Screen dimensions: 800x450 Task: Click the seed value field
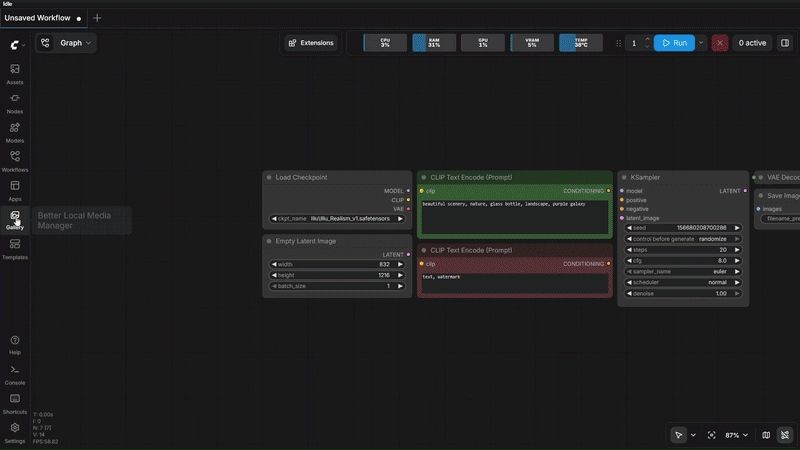683,228
